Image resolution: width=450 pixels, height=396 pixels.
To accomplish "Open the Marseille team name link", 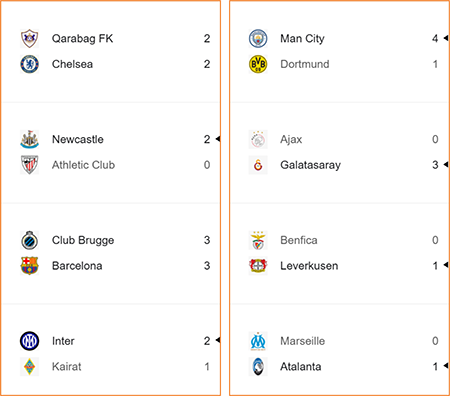I will point(302,341).
